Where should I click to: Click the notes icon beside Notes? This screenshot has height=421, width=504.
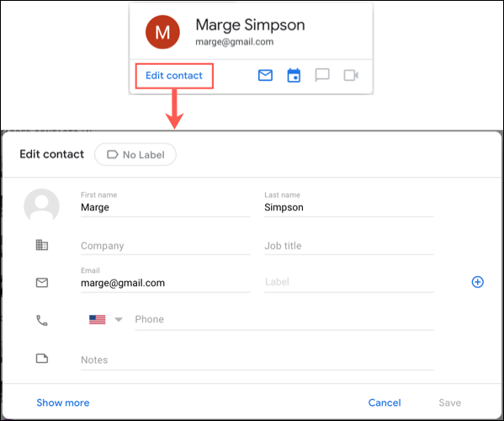42,359
